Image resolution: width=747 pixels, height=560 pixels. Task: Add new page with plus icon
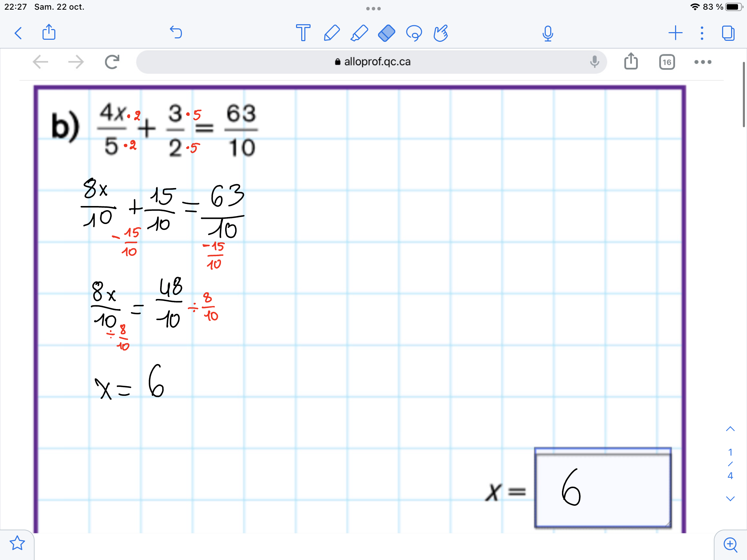click(675, 33)
